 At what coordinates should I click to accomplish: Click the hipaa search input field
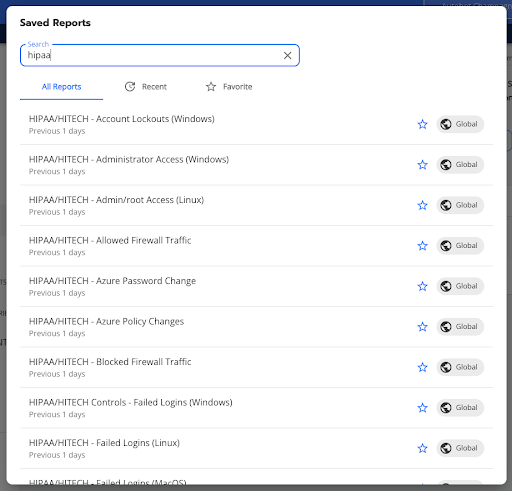(x=160, y=55)
